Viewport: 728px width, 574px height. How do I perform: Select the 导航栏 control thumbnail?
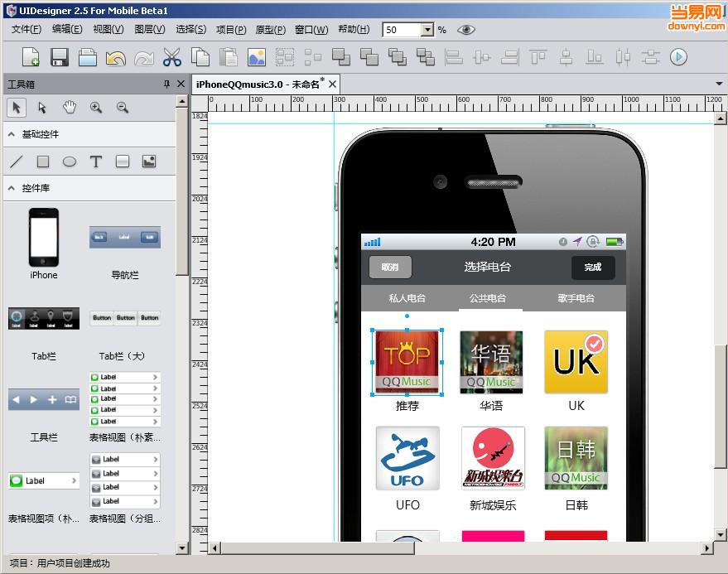125,238
